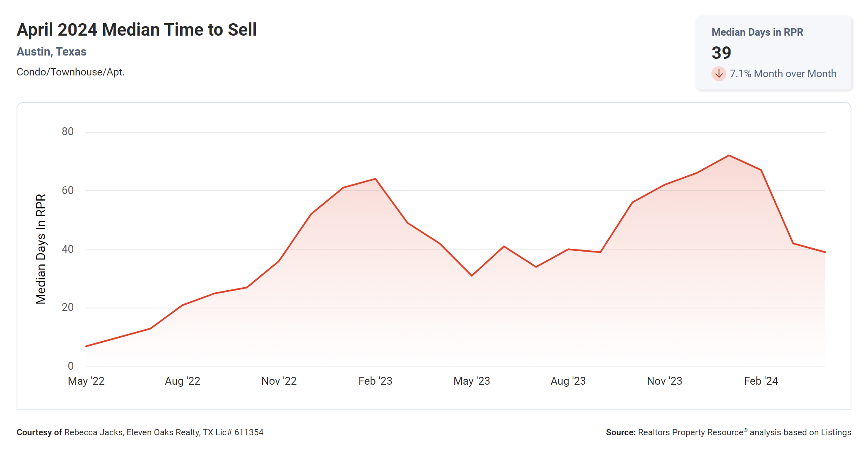Click the Median Days In RPR axis title

point(41,249)
